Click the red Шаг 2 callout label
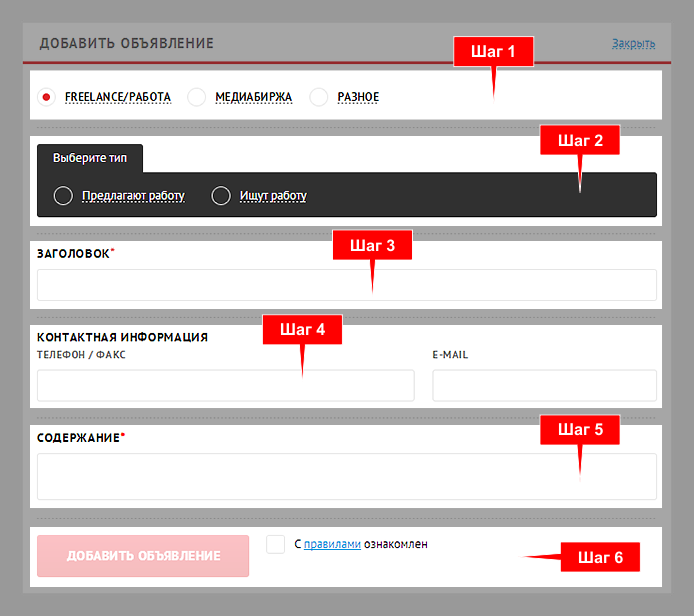The image size is (694, 616). 580,140
